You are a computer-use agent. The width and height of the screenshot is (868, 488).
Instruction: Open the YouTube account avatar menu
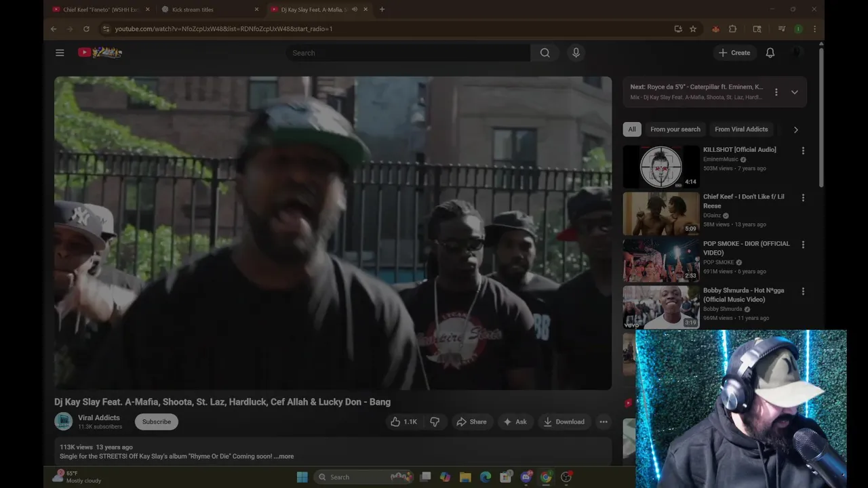(797, 53)
